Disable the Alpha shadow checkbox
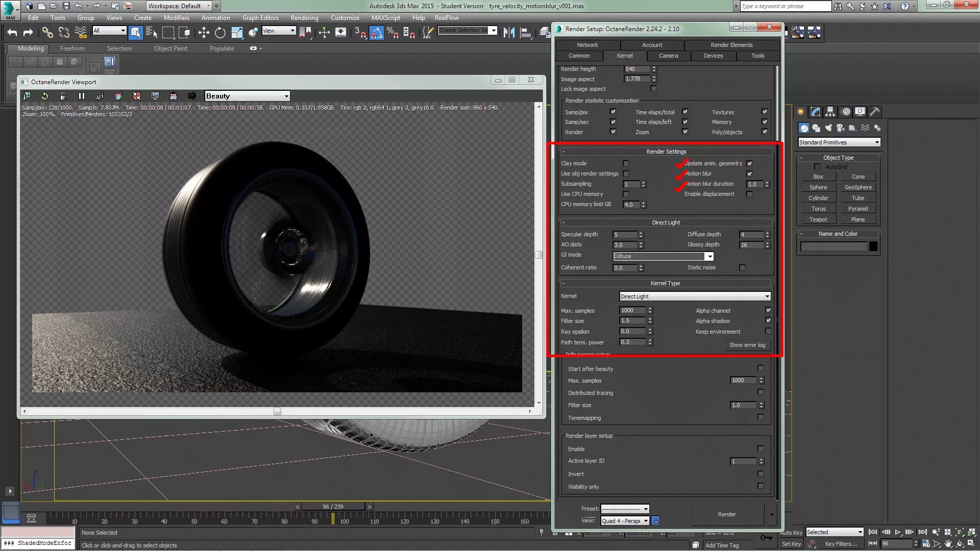980x551 pixels. [768, 320]
